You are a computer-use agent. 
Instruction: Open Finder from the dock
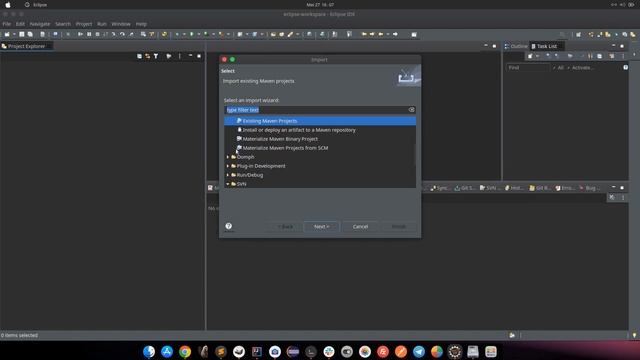[149, 351]
